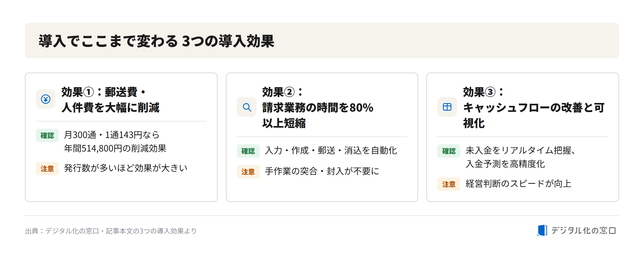
Task: Click the magnifying glass icon in 効果②
Action: click(x=247, y=107)
